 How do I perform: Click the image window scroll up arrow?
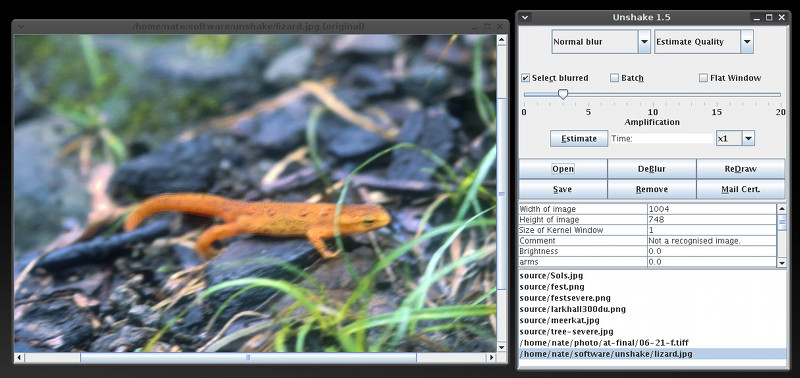(502, 40)
